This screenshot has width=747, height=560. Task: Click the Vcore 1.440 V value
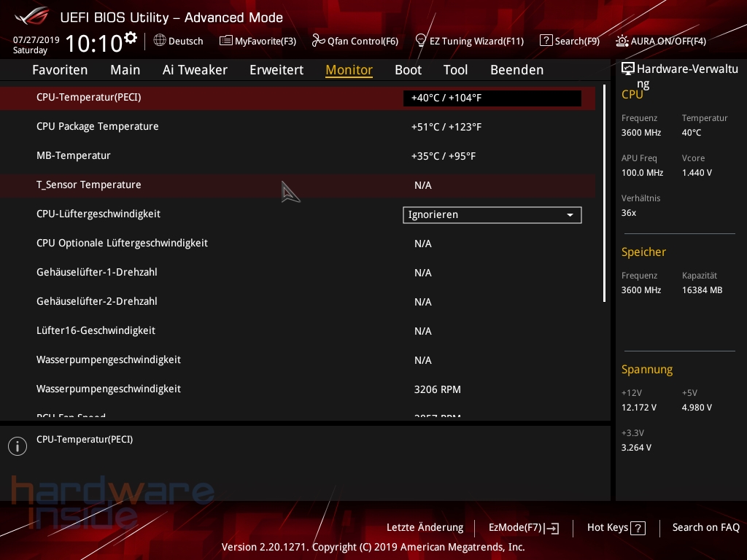click(697, 173)
